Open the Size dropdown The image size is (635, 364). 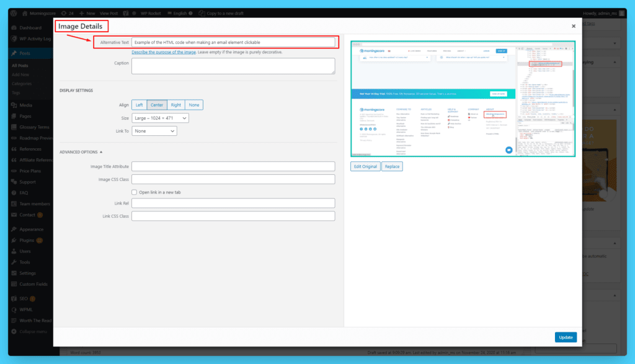tap(160, 118)
